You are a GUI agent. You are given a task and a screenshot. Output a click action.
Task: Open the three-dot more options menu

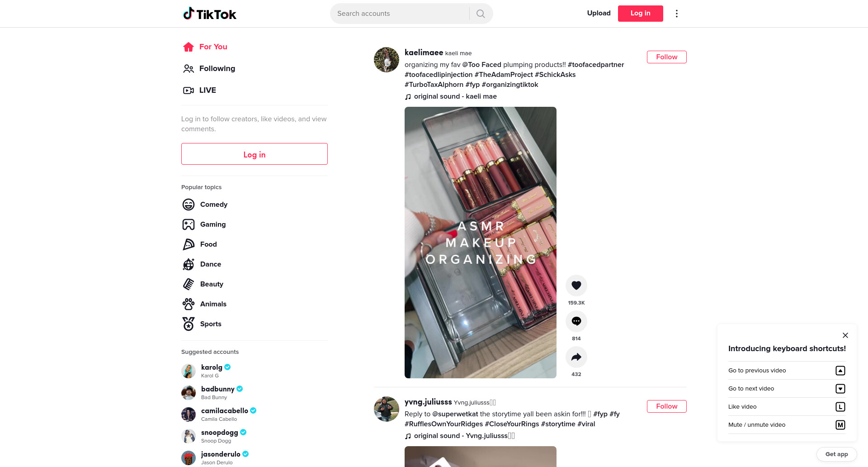676,14
